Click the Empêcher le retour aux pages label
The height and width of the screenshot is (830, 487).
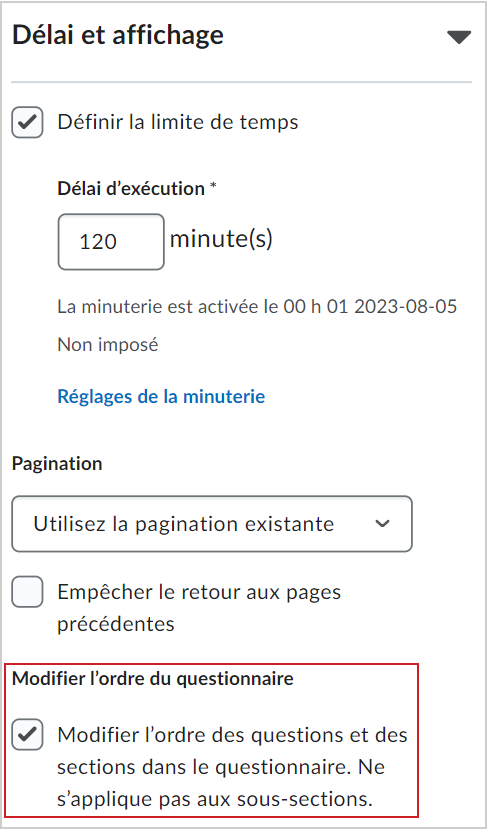[x=199, y=608]
